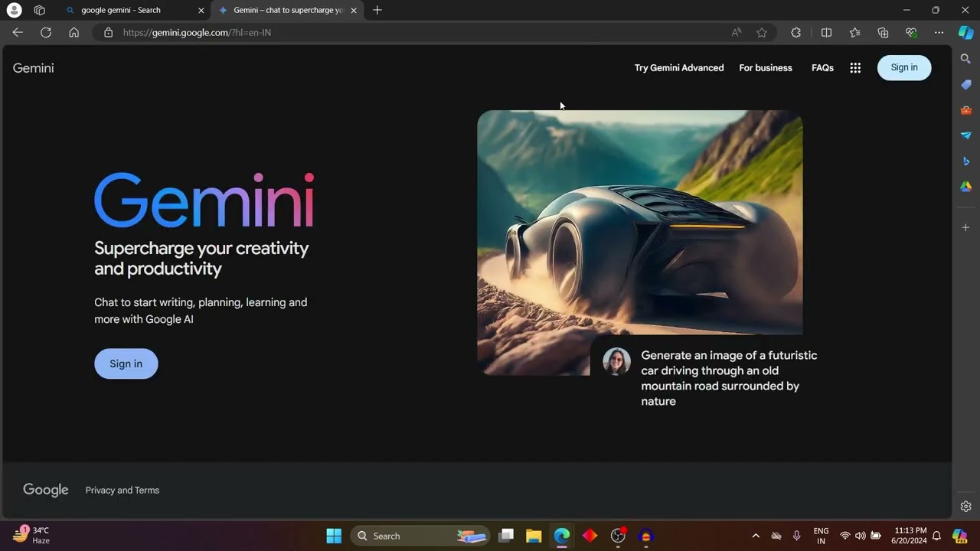Screen dimensions: 980x551
Task: Open the Windows Start menu
Action: (x=334, y=536)
